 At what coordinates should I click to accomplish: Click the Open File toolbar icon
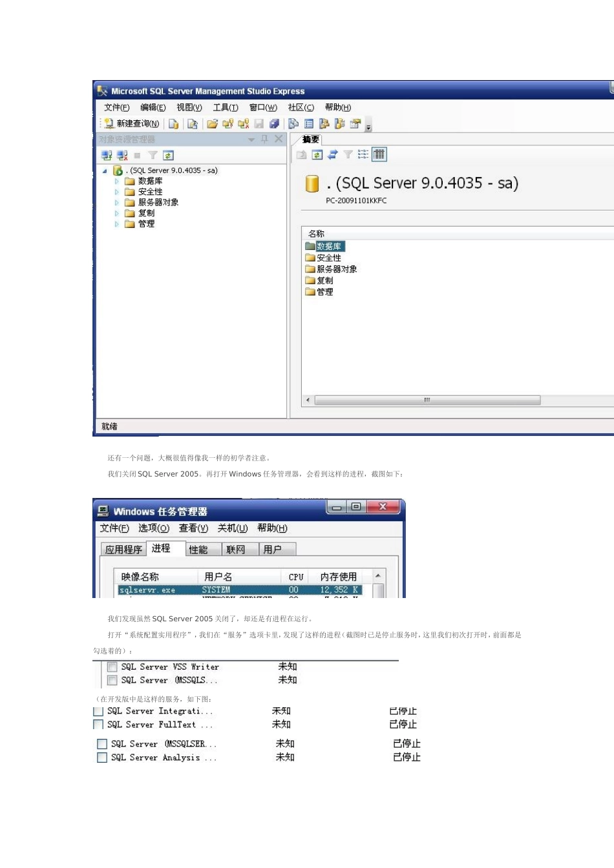(212, 123)
